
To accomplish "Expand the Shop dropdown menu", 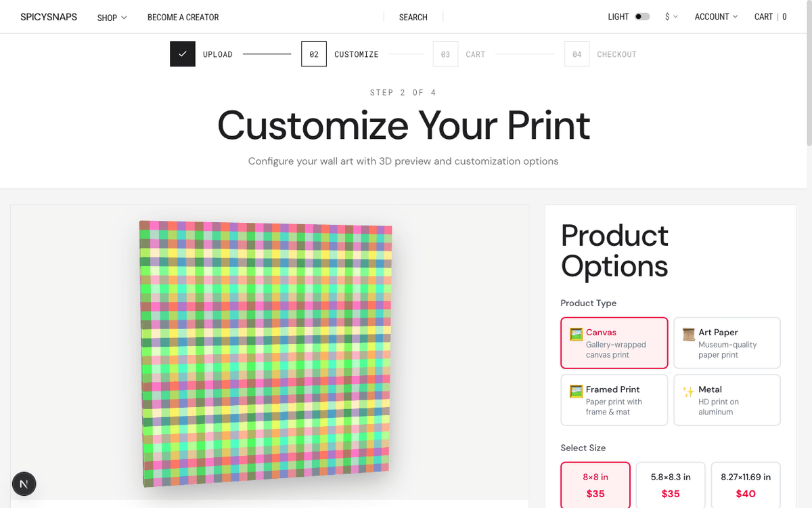I will (x=112, y=18).
